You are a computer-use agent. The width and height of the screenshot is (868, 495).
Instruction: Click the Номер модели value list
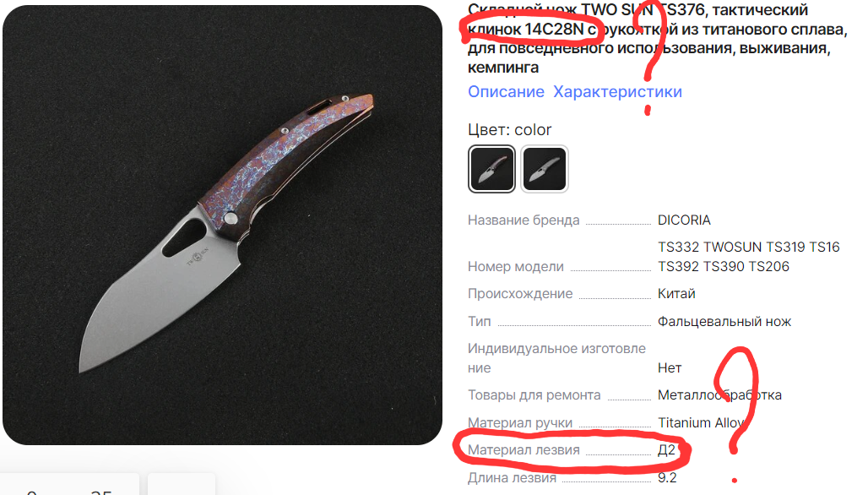(x=748, y=257)
